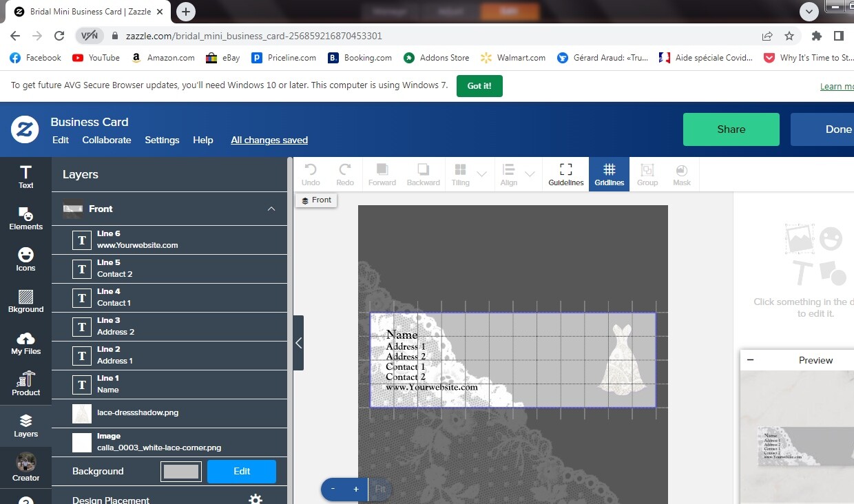Click the Background color swatch
854x504 pixels.
point(181,472)
